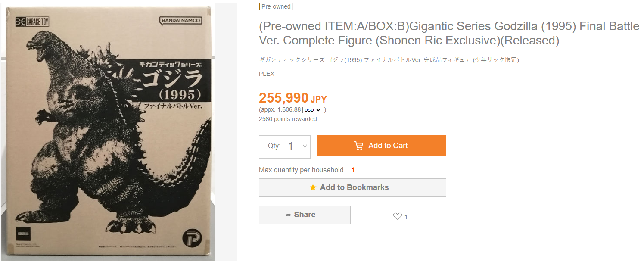Open the Share options
Screen dimensions: 644x268
click(305, 215)
